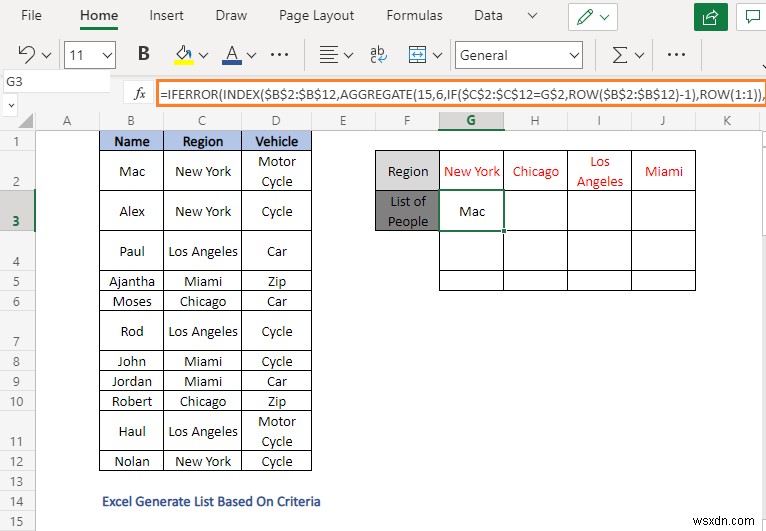This screenshot has width=766, height=531.
Task: Select the cell containing Moses
Action: coord(131,301)
